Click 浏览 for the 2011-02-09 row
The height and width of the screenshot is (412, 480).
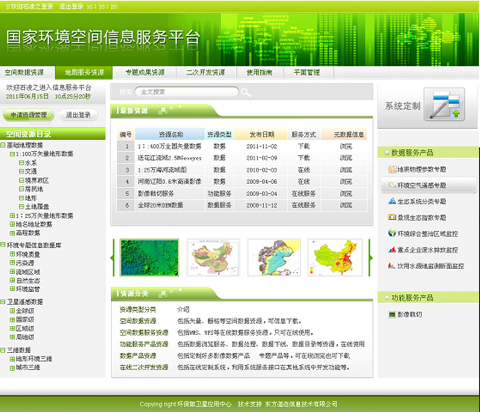[x=346, y=158]
